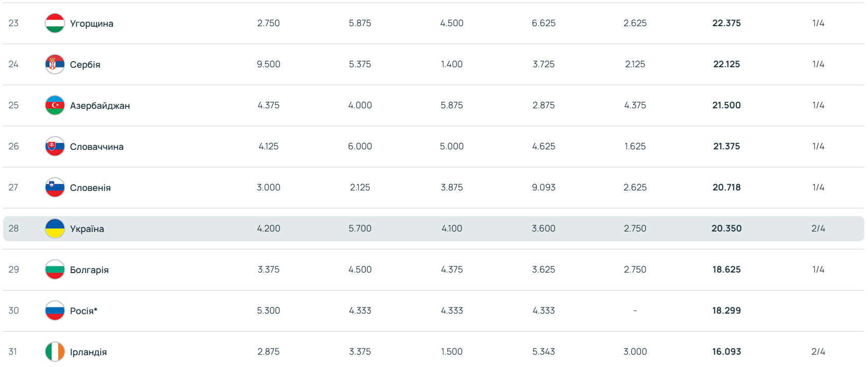Open the Сербія country link
Viewport: 868px width, 367px height.
click(85, 65)
